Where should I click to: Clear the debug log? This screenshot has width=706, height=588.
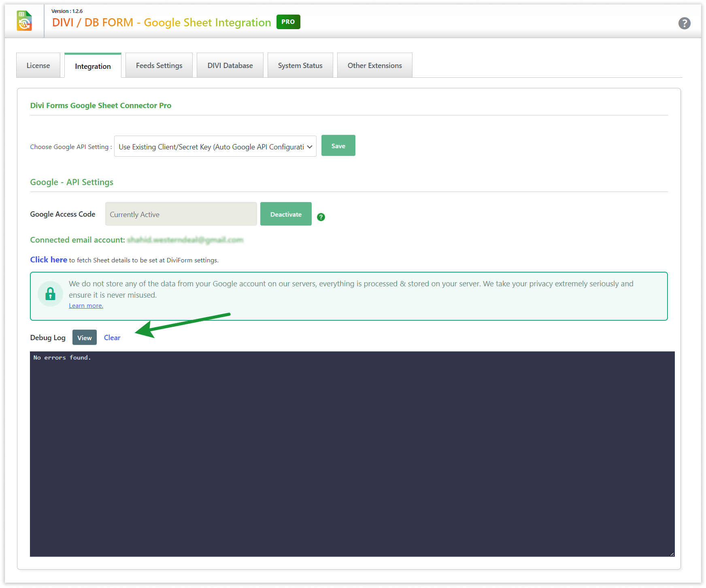click(112, 338)
